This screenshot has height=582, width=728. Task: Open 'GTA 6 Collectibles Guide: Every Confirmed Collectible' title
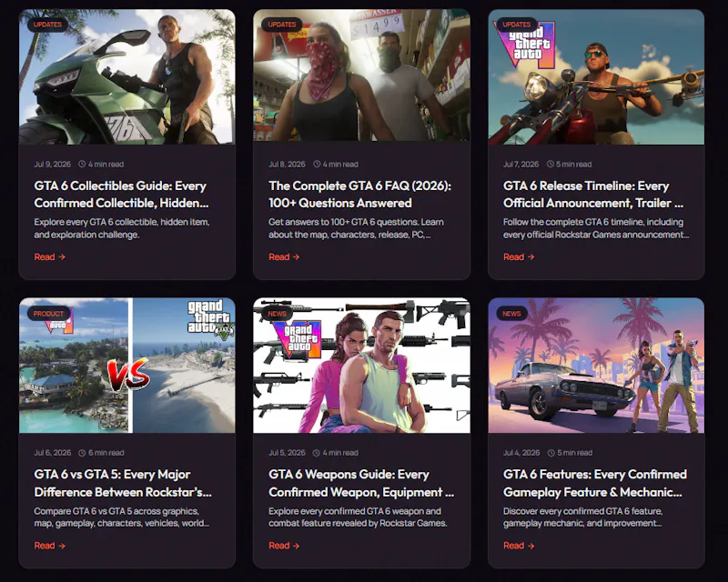click(x=121, y=195)
